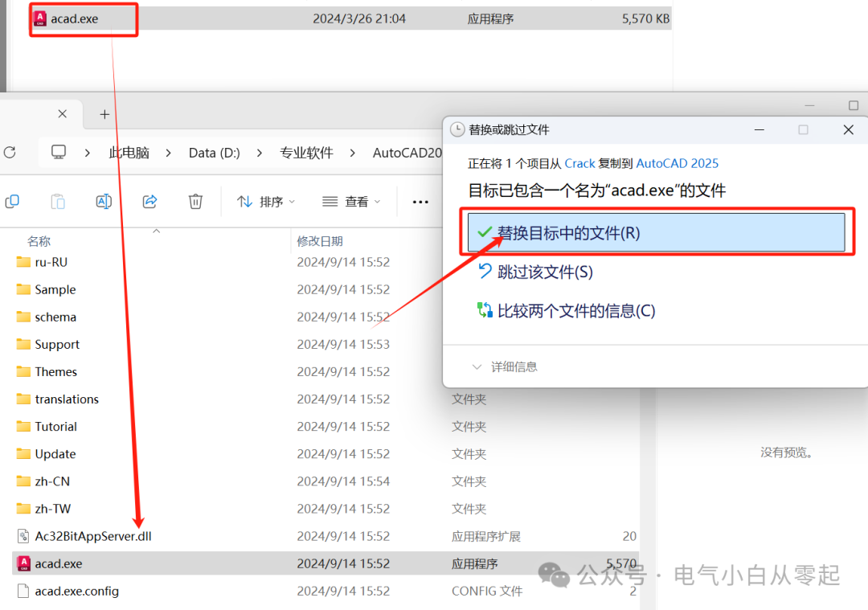Expand chevron after 专业软件 breadcrumb

tap(353, 152)
